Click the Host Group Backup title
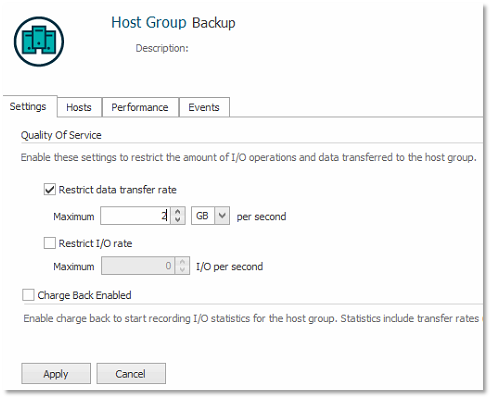This screenshot has height=399, width=492. (x=173, y=23)
